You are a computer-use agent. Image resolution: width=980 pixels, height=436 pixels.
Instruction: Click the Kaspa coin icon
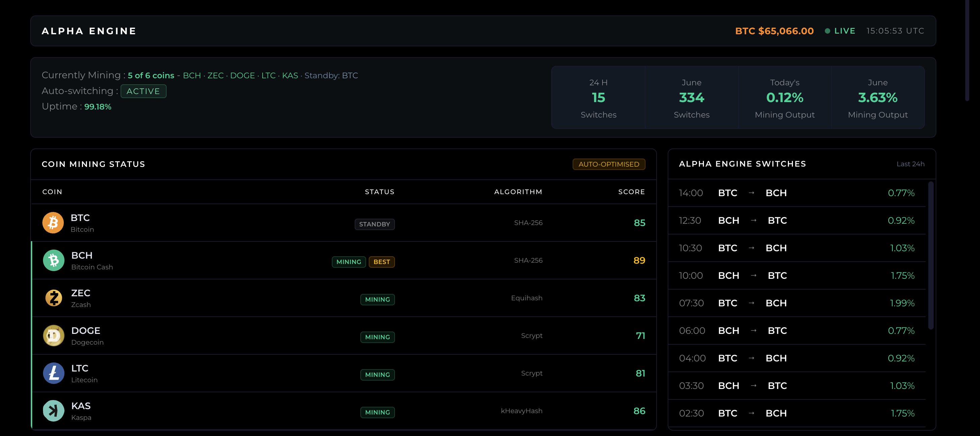pyautogui.click(x=54, y=411)
